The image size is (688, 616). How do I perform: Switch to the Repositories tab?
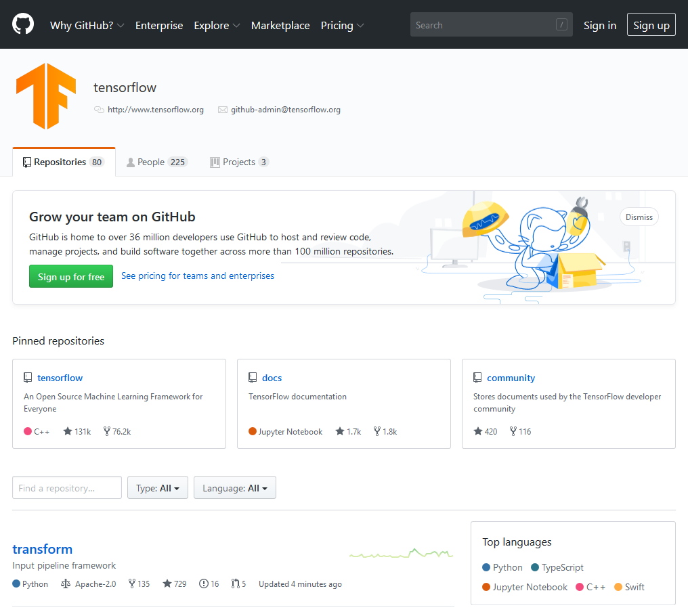pyautogui.click(x=64, y=162)
